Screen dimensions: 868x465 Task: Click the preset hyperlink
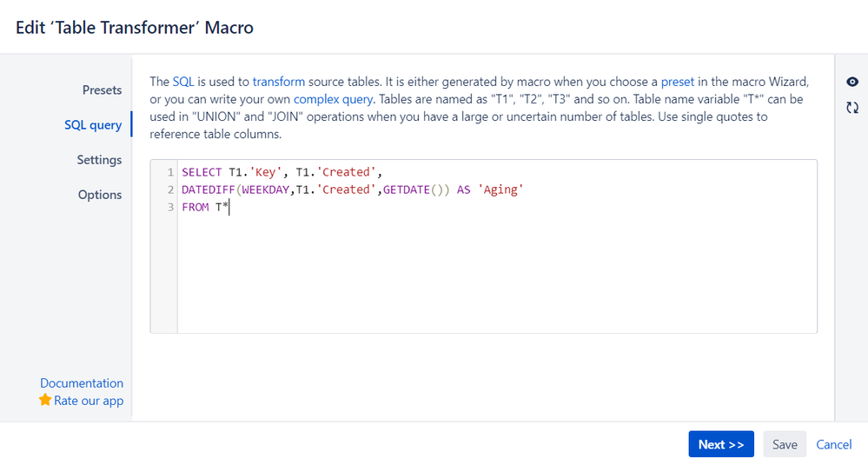[677, 82]
